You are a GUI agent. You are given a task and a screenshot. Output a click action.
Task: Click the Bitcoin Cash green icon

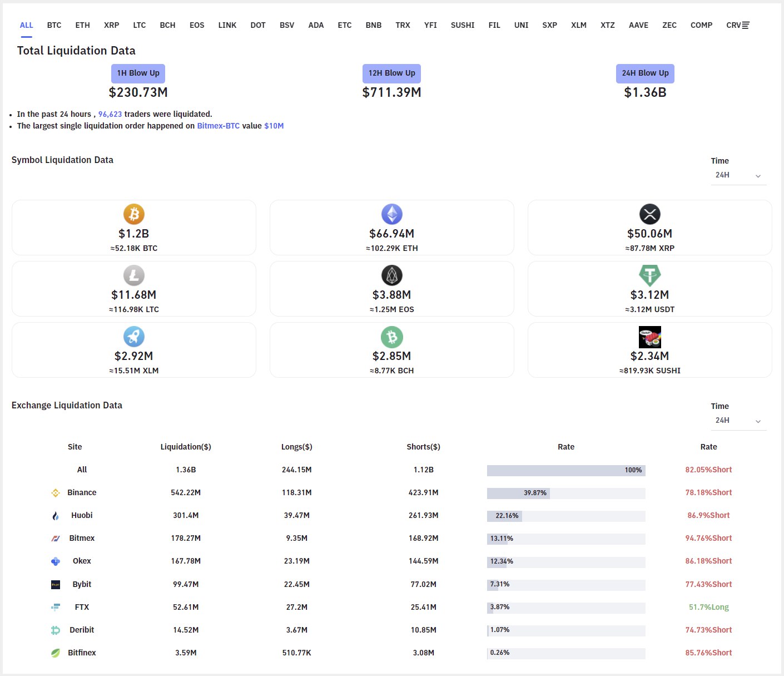[x=392, y=337]
